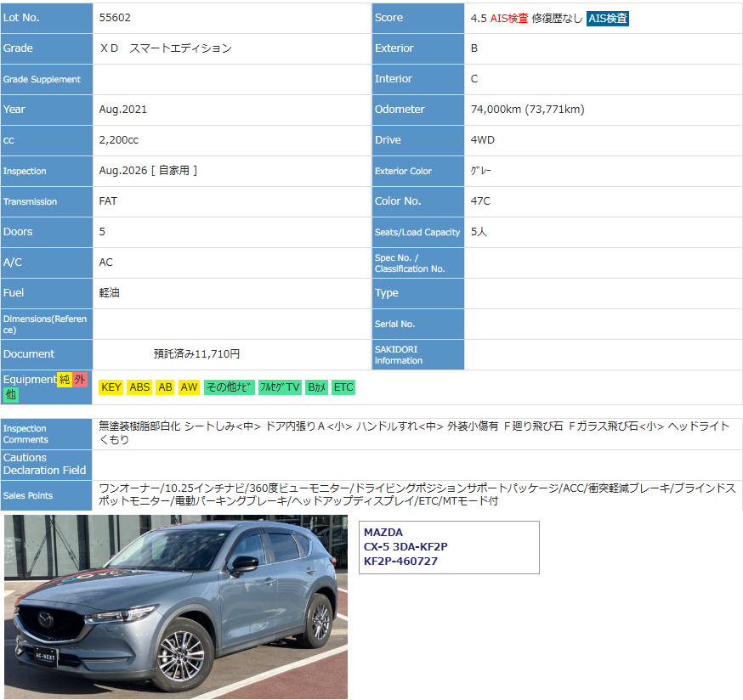Click the red 外 legend swatch
Viewport: 743px width, 700px height.
79,380
